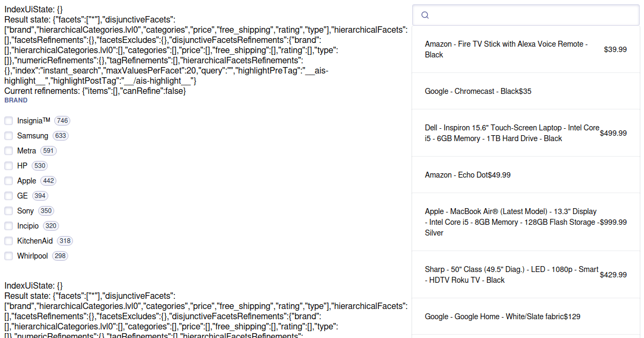Screen dimensions: 644x338
Task: Click the search magnifier icon
Action: (x=425, y=15)
